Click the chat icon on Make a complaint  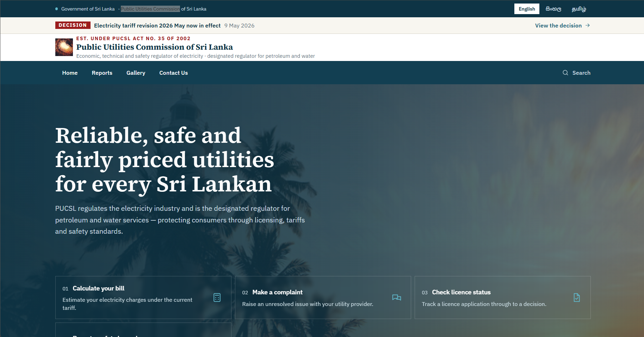tap(397, 298)
